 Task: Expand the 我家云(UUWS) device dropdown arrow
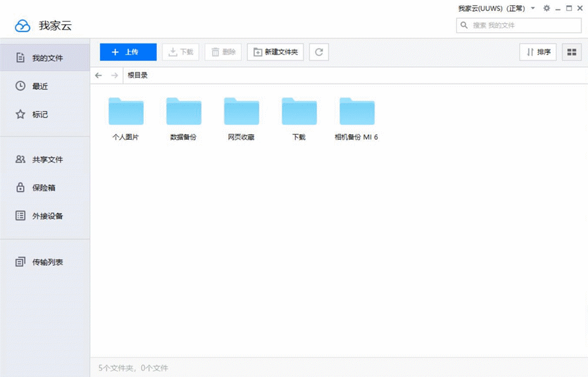(x=533, y=8)
